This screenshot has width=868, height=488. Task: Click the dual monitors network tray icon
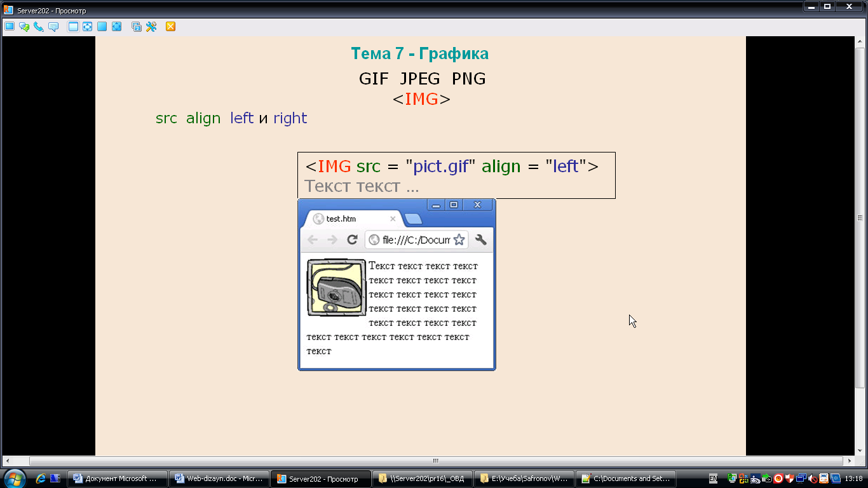coord(801,478)
